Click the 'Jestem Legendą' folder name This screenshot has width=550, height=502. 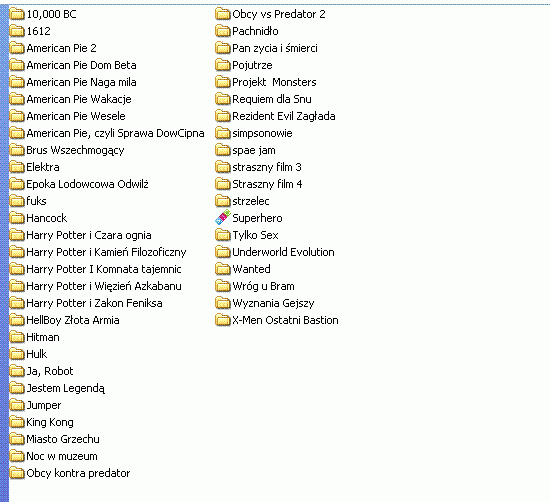click(66, 388)
